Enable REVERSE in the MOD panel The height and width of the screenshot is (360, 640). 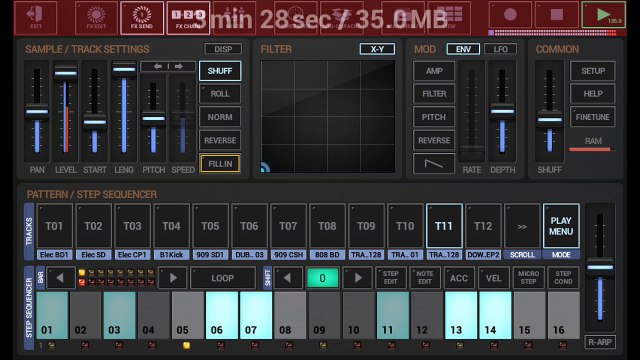pyautogui.click(x=433, y=140)
